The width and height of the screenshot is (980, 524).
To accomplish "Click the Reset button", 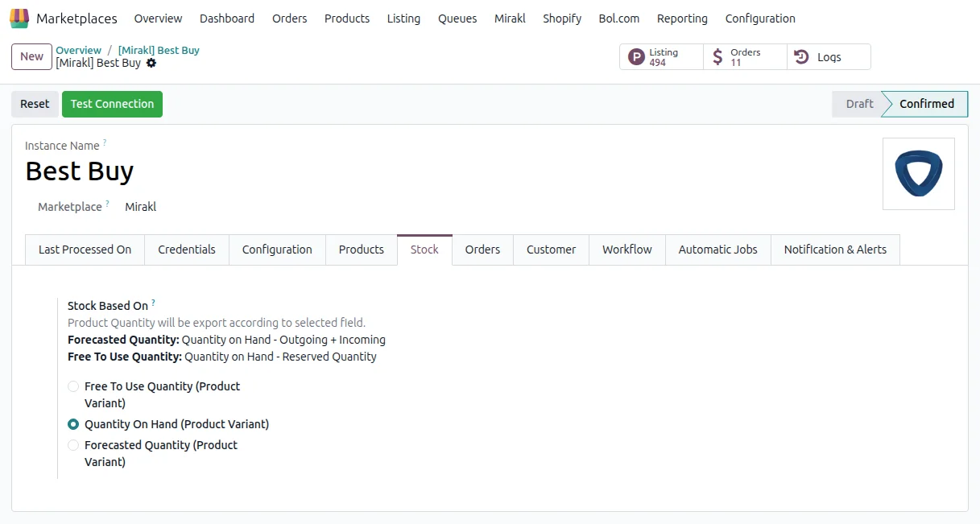I will tap(35, 104).
